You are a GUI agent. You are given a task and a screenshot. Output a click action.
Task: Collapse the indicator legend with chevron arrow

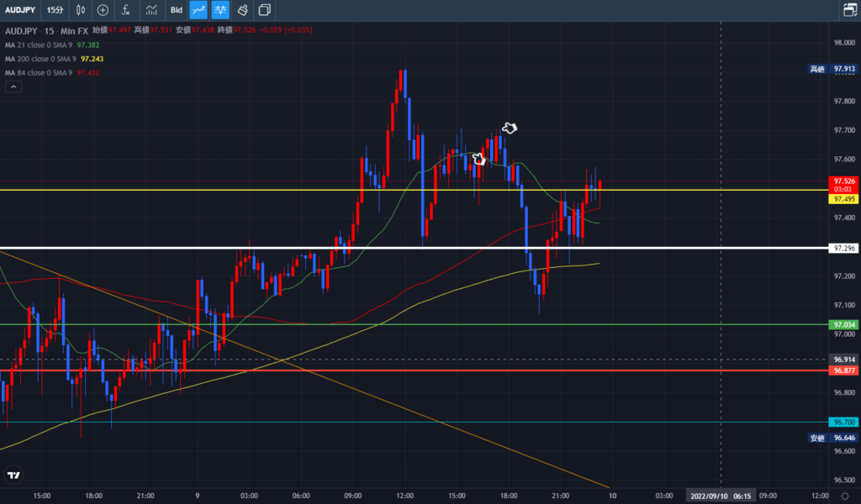(13, 86)
